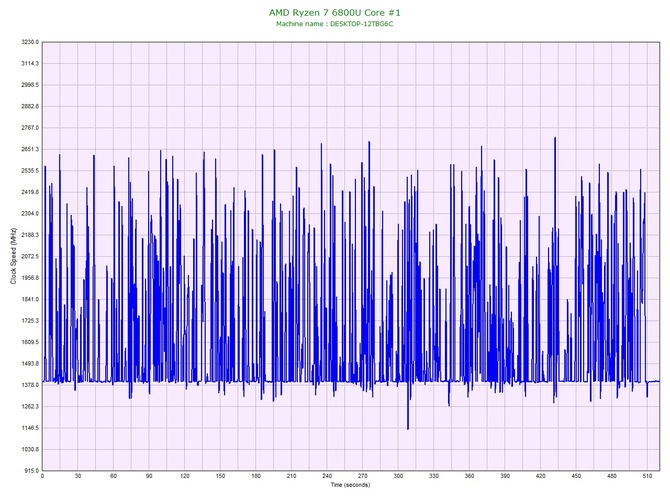
Task: Click the y-axis value 2188.3
Action: pos(30,235)
